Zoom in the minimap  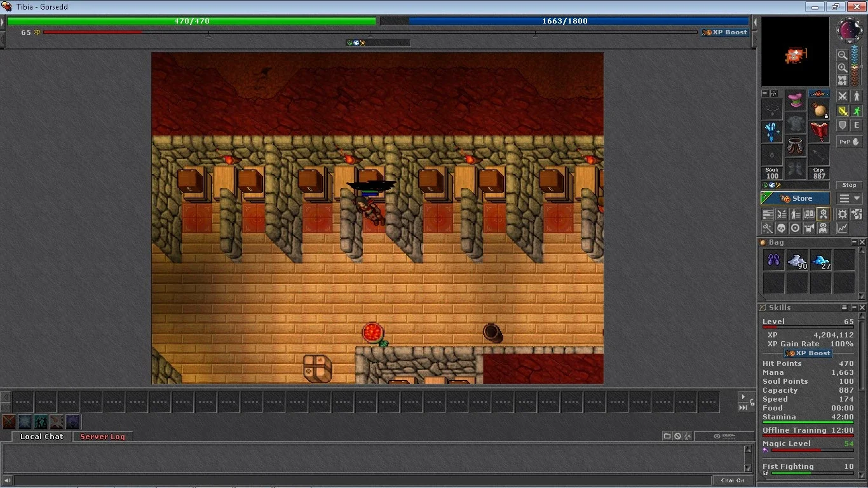[x=842, y=68]
